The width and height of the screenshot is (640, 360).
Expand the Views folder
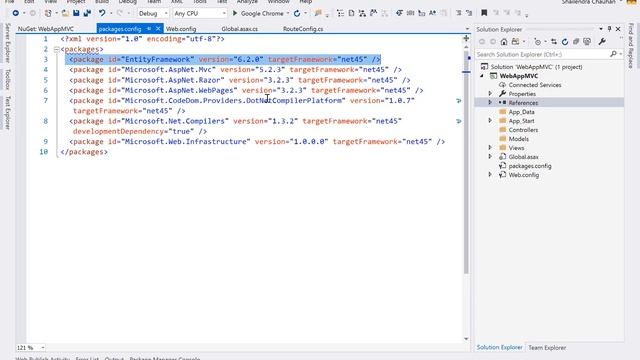click(490, 147)
